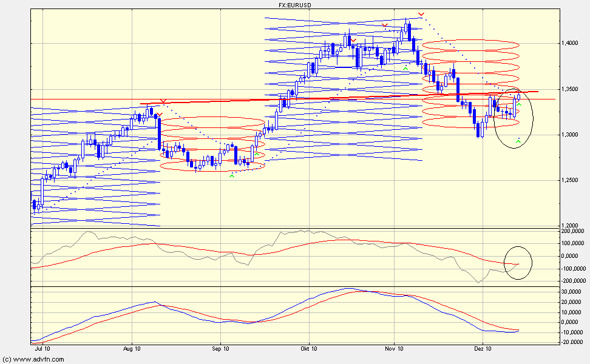590x364 pixels.
Task: Click the Sep 10 date label
Action: (x=220, y=349)
